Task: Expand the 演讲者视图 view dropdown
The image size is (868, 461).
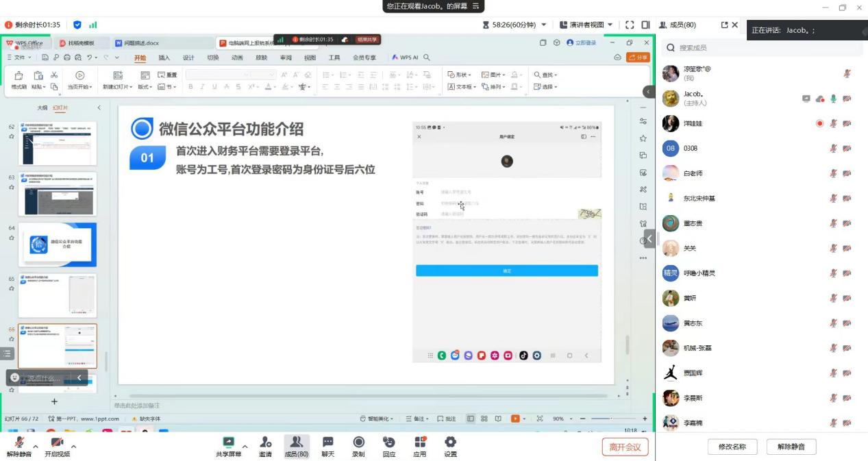Action: [610, 25]
